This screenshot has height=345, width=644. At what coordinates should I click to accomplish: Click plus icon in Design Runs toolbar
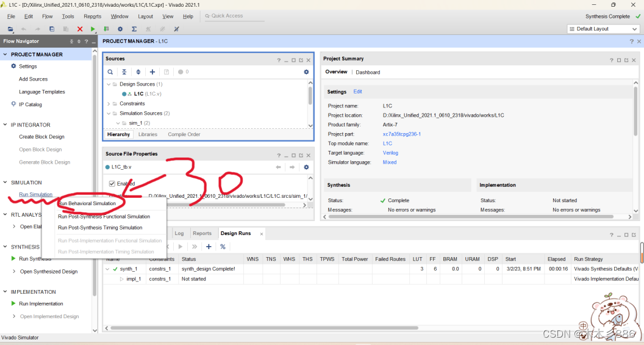click(x=209, y=247)
